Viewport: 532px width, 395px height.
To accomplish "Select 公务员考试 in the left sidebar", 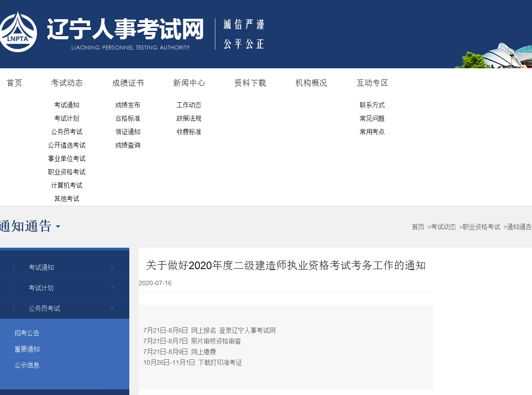I will click(45, 308).
